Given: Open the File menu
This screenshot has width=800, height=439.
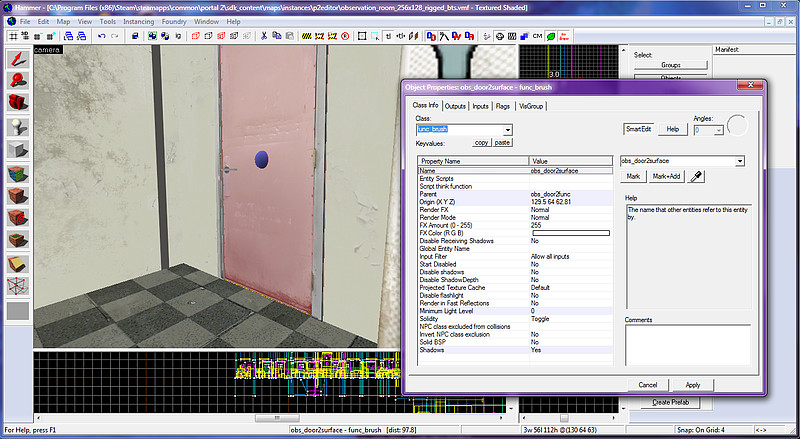Looking at the screenshot, I should tap(25, 21).
